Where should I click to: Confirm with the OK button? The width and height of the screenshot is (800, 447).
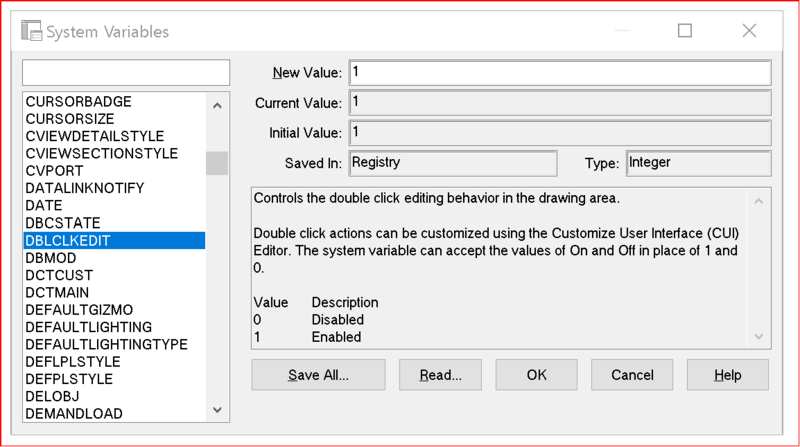click(x=536, y=375)
